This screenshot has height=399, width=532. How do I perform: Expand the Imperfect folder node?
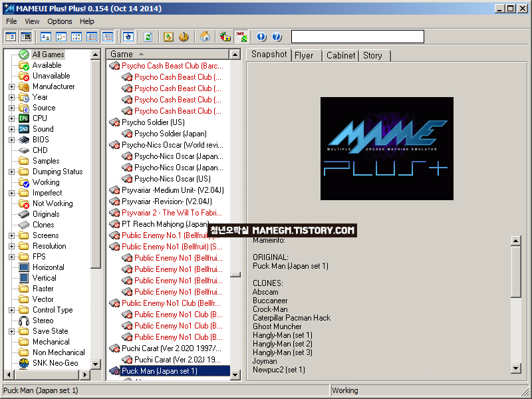(11, 193)
